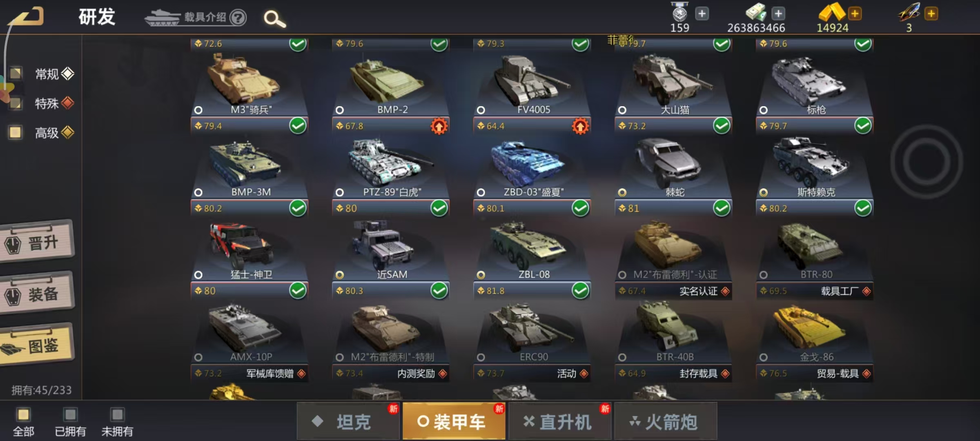Add more gold bars with plus icon

point(854,13)
